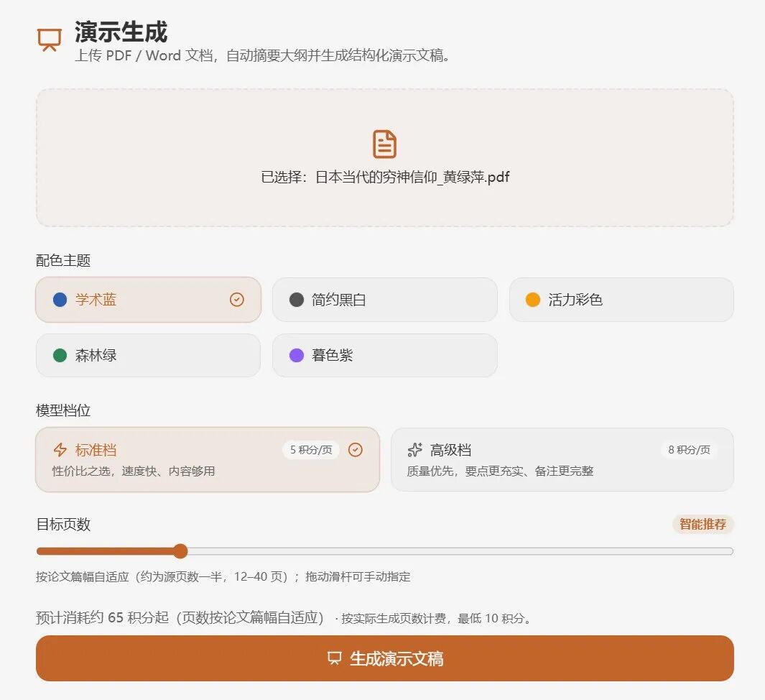Select the 标准档 model tier
This screenshot has height=700, width=765.
[x=208, y=459]
